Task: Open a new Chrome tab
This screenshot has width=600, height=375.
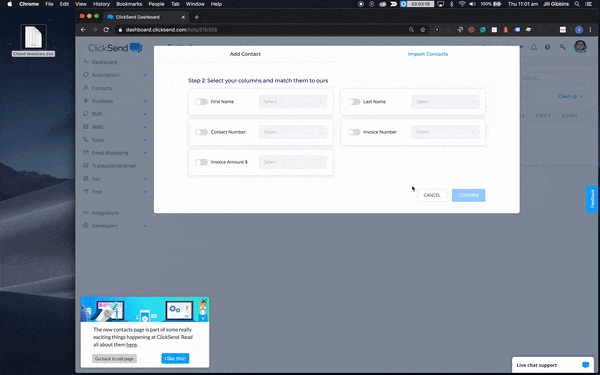Action: tap(197, 17)
